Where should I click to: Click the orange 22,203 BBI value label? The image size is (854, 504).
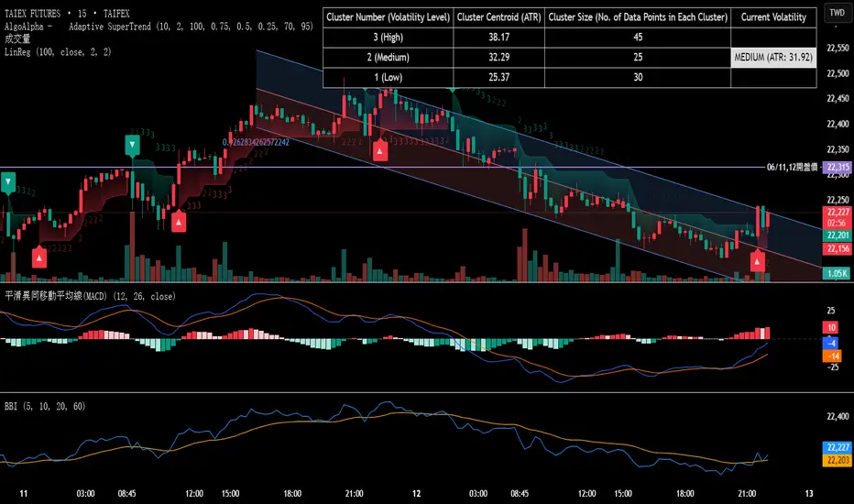pyautogui.click(x=836, y=460)
